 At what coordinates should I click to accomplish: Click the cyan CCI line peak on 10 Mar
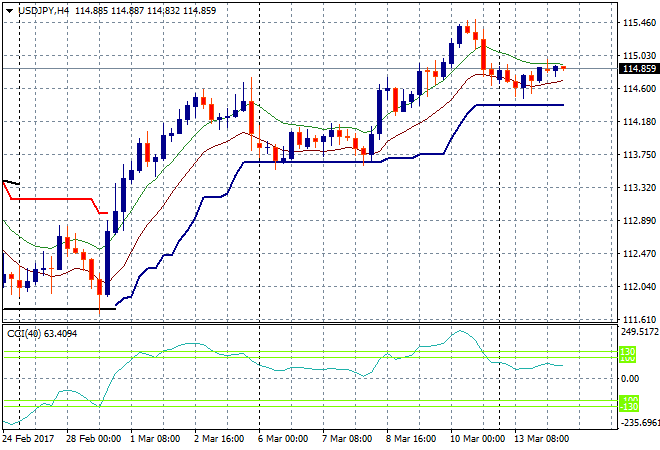(460, 331)
